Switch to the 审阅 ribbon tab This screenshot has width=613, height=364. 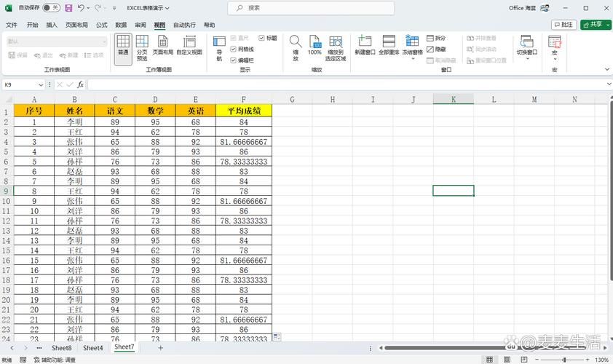[140, 25]
